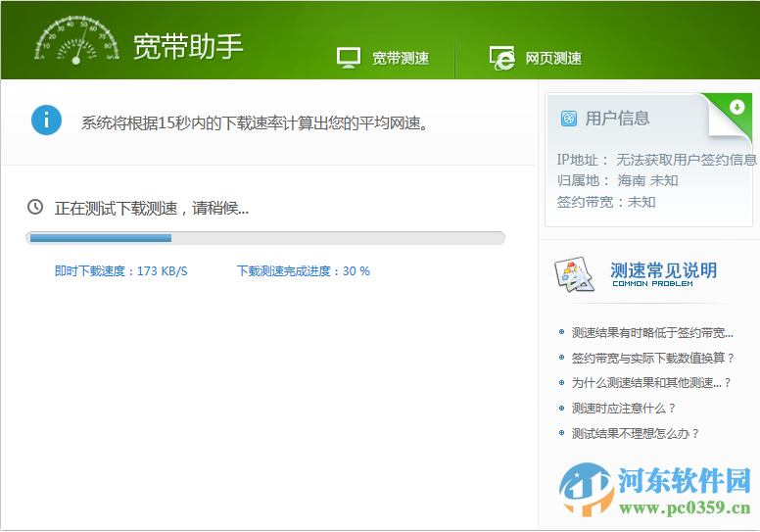
Task: Click the 宽带测速 monitor icon
Action: [x=349, y=58]
